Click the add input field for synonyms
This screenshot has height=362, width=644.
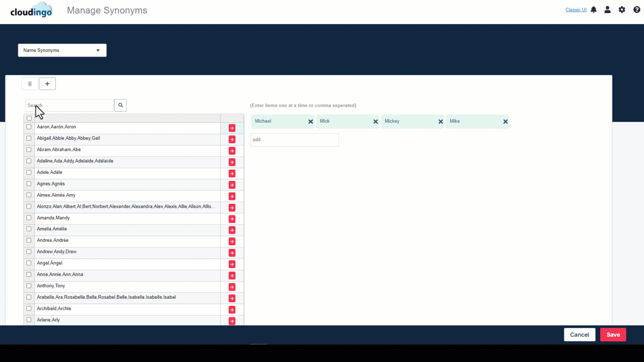tap(294, 139)
